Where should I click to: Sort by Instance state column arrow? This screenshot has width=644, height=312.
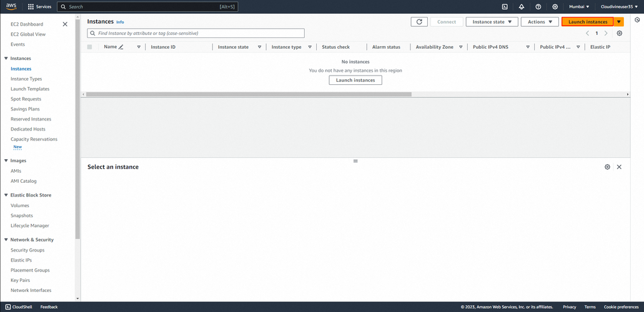point(260,47)
